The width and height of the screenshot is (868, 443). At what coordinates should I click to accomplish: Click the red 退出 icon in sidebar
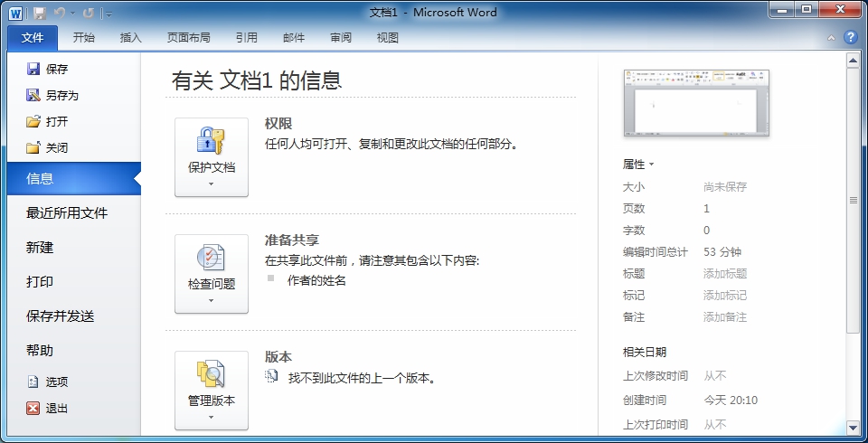point(33,408)
